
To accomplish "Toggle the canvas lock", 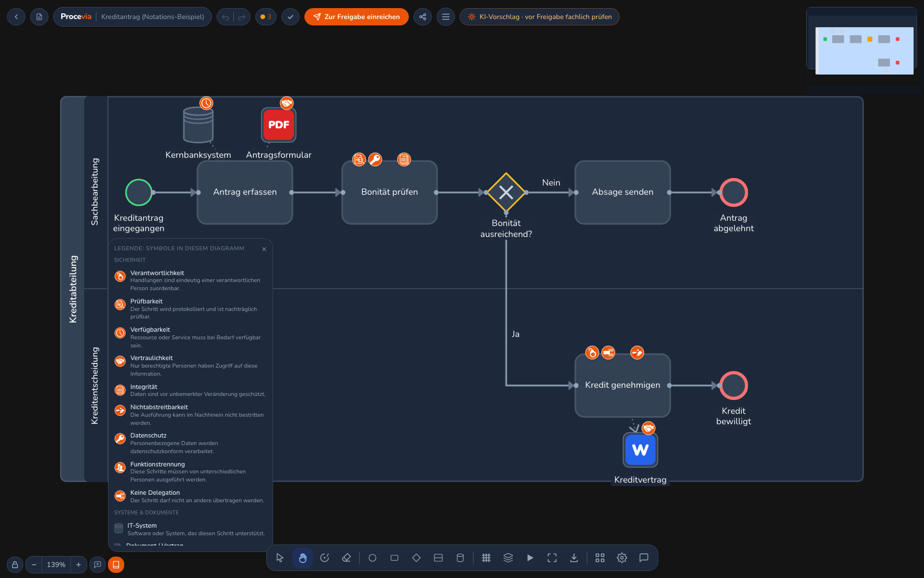I will [15, 565].
